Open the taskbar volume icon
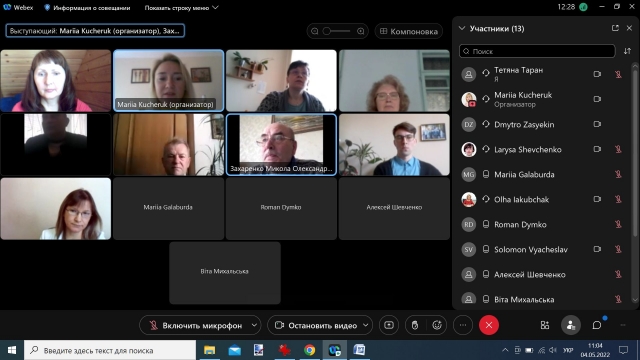Screen dimensions: 640x360 pyautogui.click(x=553, y=350)
